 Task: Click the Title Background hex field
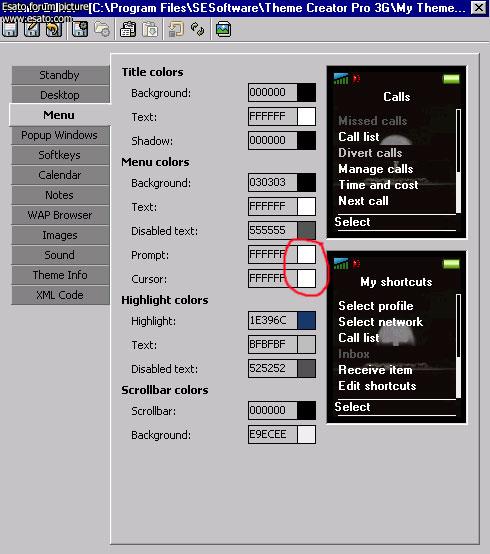(x=272, y=92)
